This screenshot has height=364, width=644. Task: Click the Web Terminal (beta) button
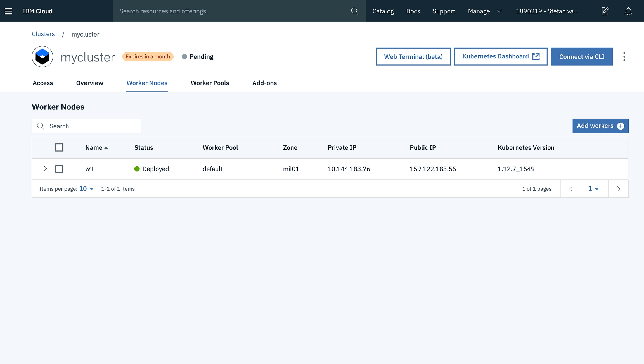[413, 57]
